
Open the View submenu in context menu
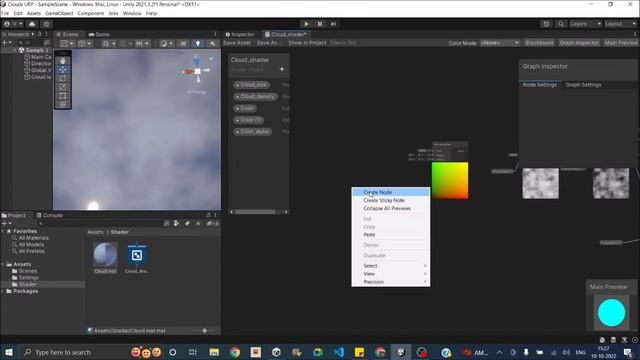[391, 274]
